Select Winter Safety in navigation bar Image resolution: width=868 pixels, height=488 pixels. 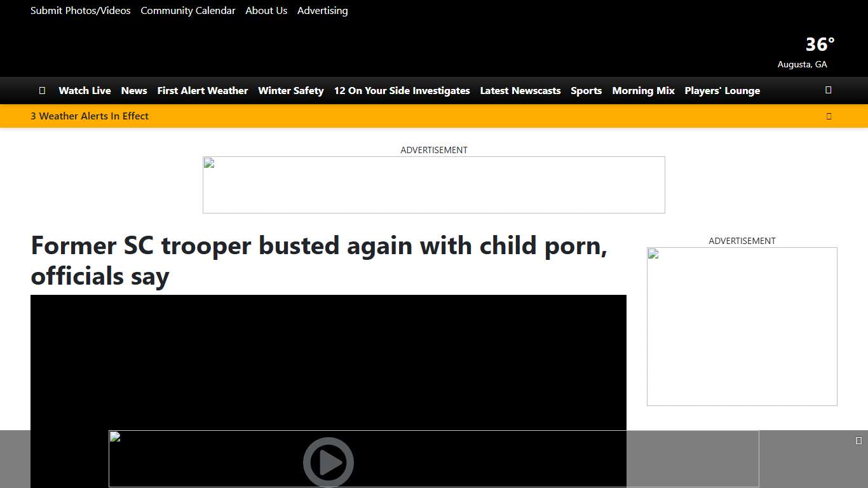pos(291,91)
